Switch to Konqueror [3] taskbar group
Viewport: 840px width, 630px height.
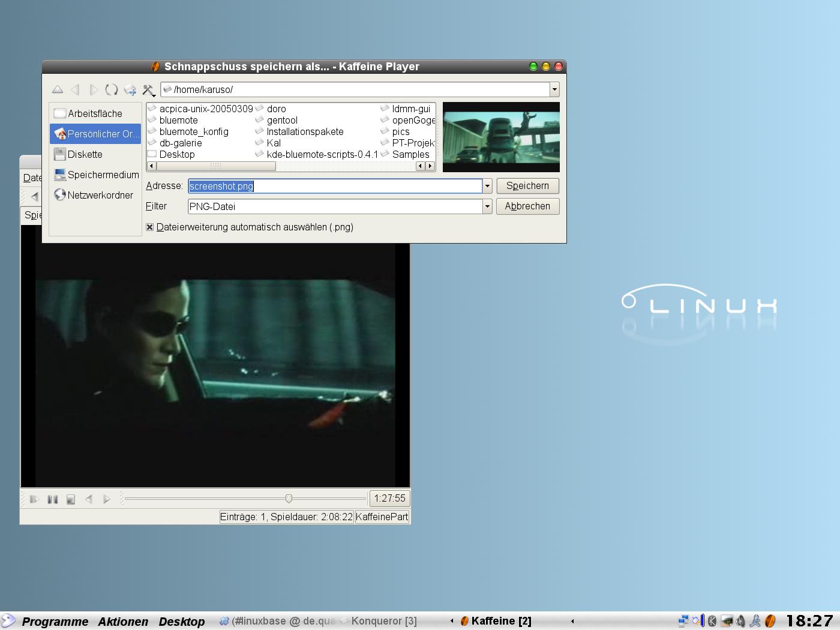(378, 621)
